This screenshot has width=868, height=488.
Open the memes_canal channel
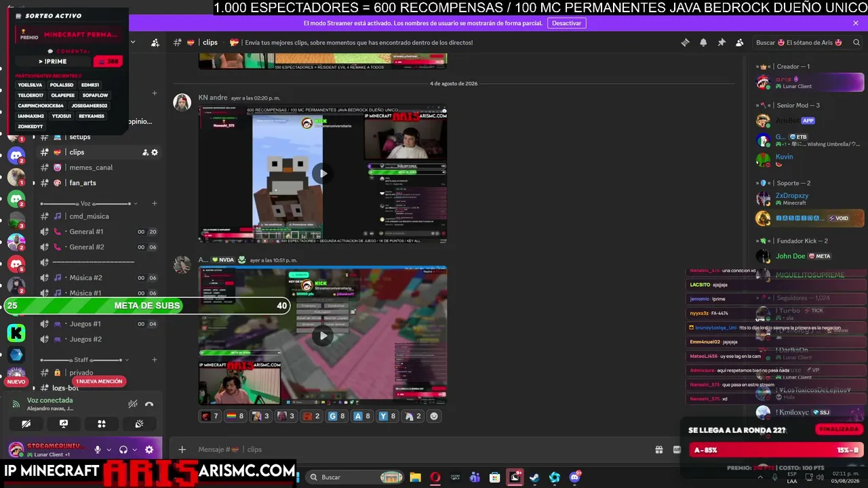tap(98, 167)
